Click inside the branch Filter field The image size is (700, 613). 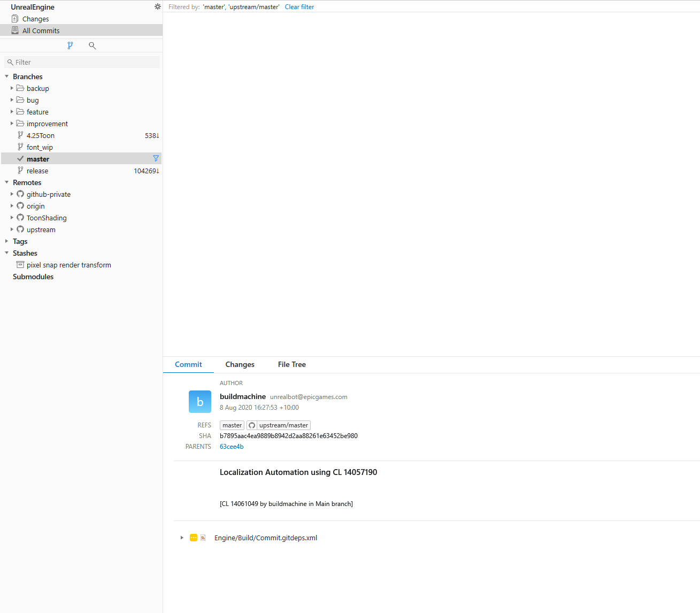(x=80, y=62)
